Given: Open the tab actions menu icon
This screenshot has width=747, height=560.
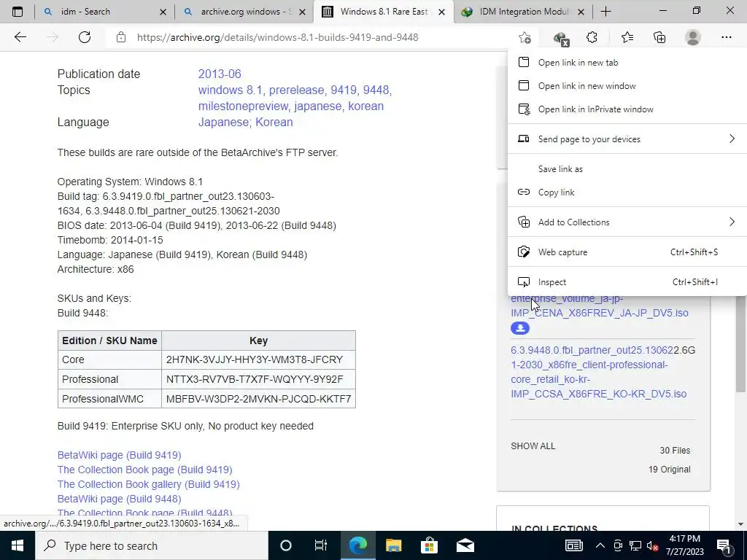Looking at the screenshot, I should click(x=18, y=12).
